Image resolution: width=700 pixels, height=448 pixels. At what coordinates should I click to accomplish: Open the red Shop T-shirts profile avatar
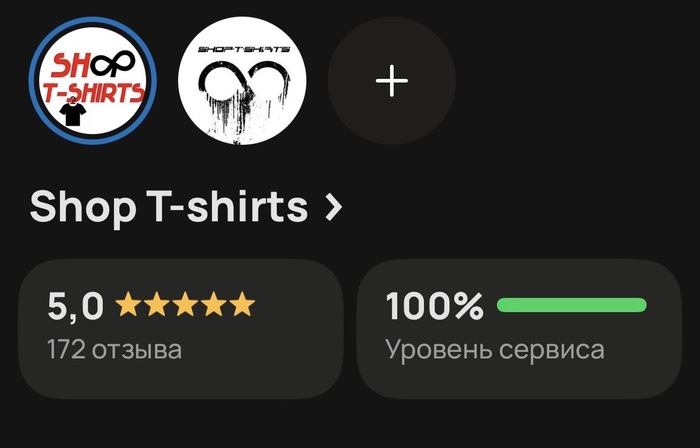click(x=92, y=81)
